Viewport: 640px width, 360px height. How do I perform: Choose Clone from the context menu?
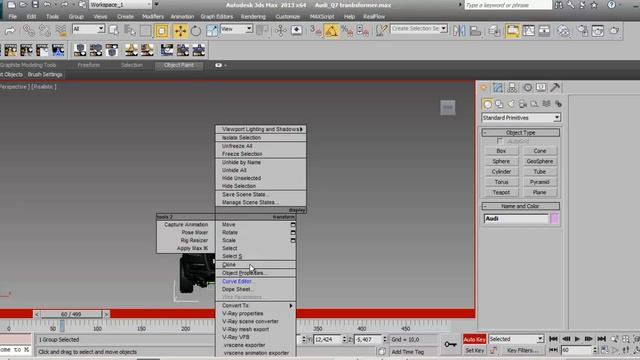[256, 264]
